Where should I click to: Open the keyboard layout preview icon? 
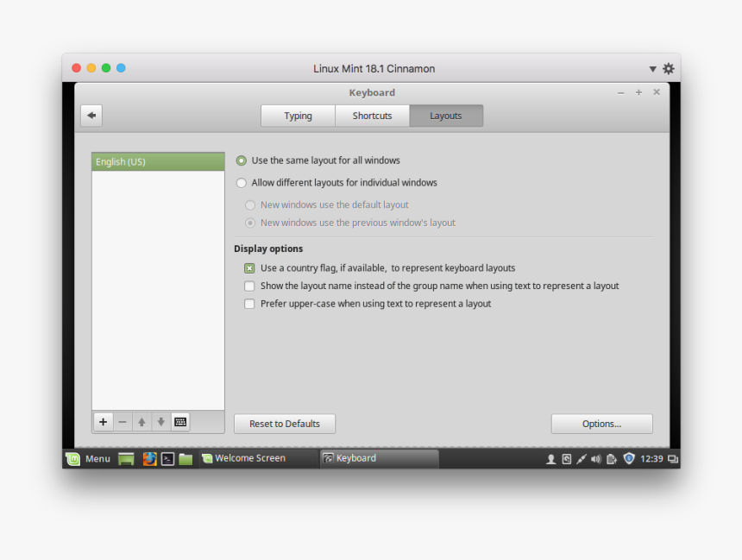click(x=180, y=422)
